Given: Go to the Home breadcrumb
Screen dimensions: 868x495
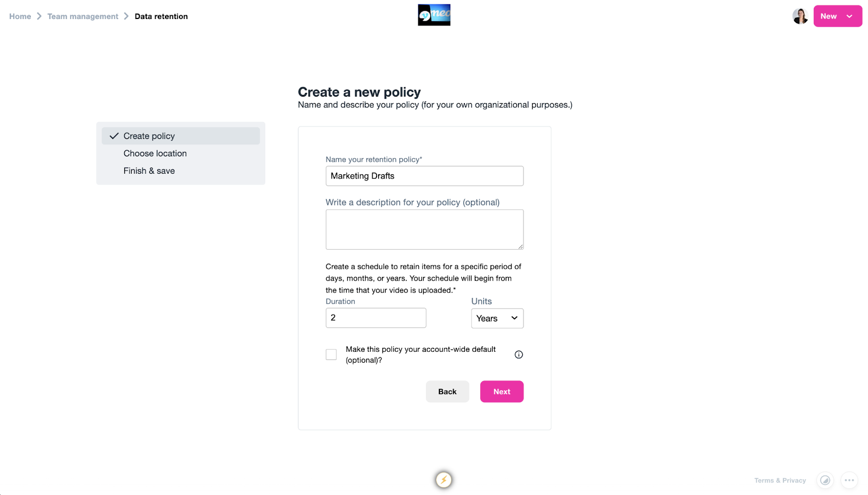Looking at the screenshot, I should 20,16.
